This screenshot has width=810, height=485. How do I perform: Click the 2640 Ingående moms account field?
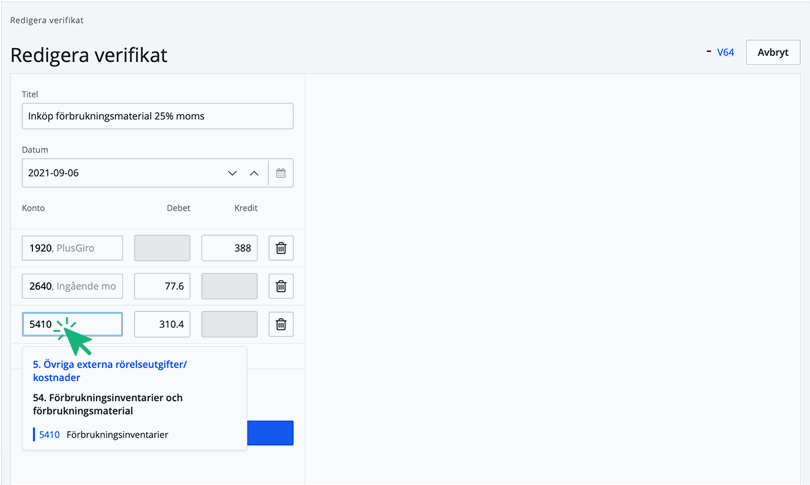pyautogui.click(x=72, y=286)
